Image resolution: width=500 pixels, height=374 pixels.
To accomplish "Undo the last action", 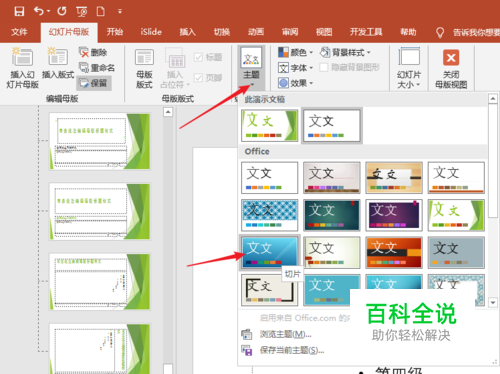I will (x=39, y=11).
